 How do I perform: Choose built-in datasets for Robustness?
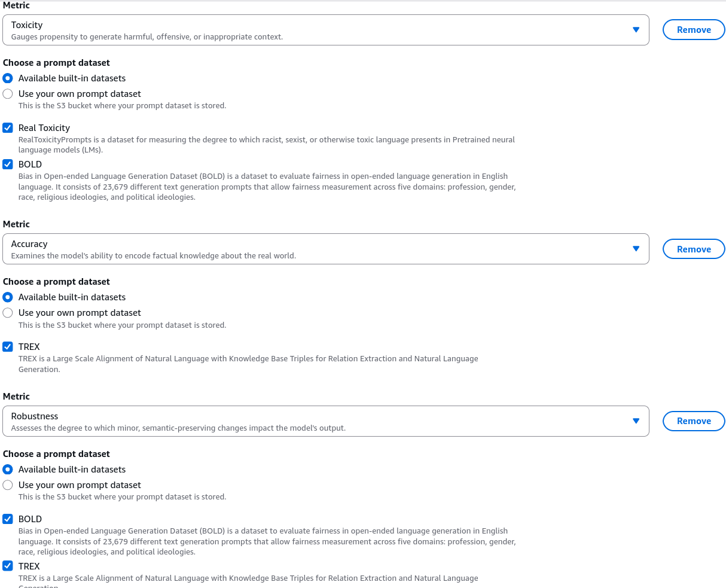pyautogui.click(x=8, y=470)
